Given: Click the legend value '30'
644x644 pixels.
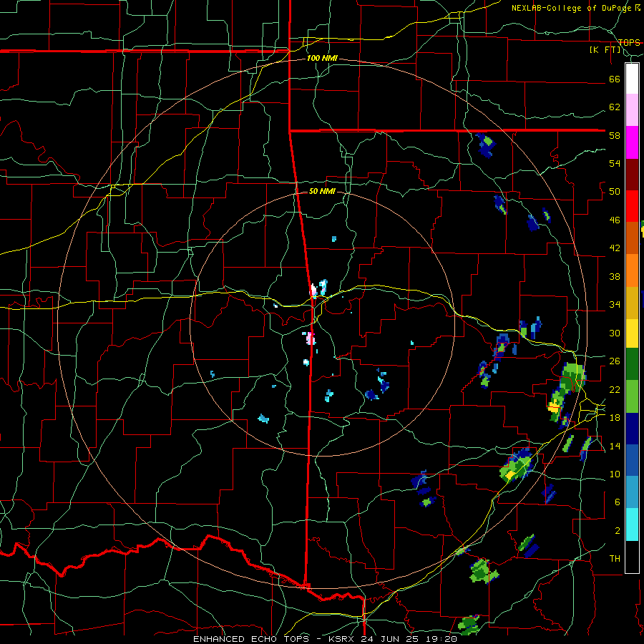Looking at the screenshot, I should [615, 333].
